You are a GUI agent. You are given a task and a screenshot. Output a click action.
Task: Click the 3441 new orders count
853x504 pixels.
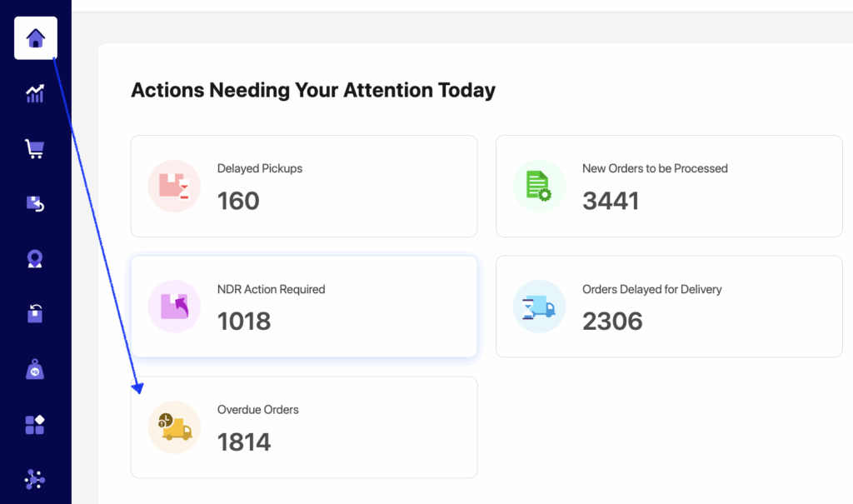611,201
